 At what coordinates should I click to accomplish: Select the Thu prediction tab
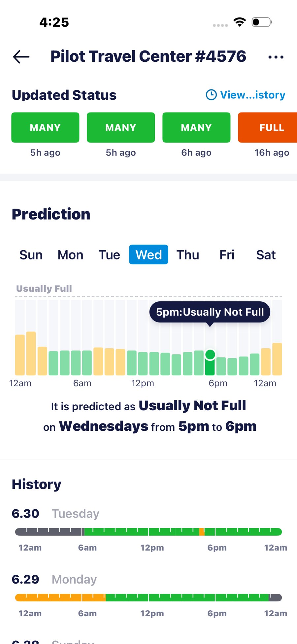click(x=188, y=255)
